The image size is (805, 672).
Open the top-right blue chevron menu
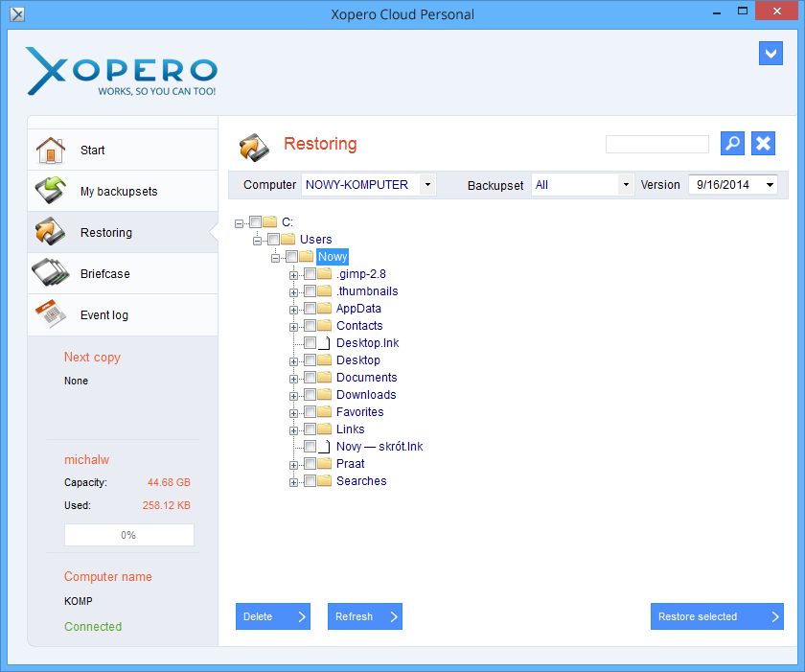point(770,54)
